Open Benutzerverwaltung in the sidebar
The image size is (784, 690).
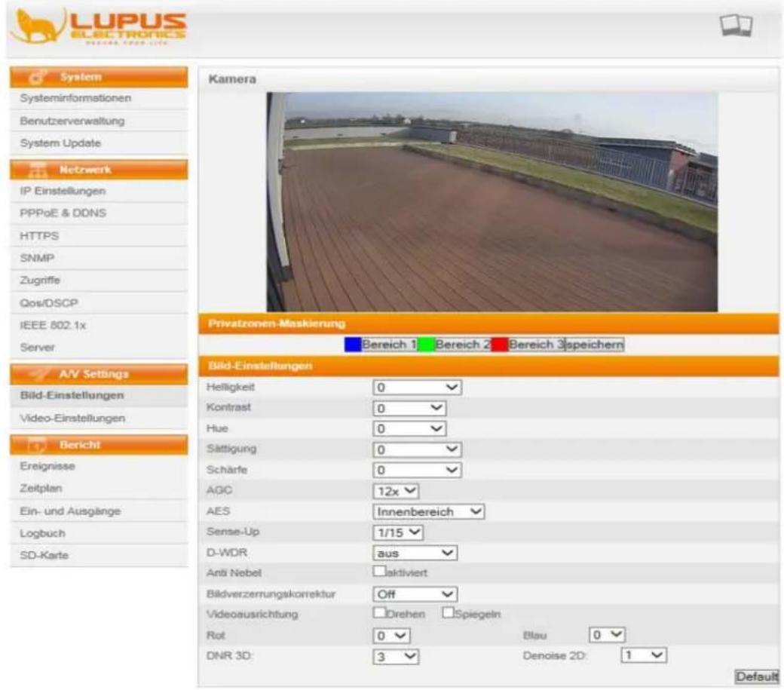[99, 121]
